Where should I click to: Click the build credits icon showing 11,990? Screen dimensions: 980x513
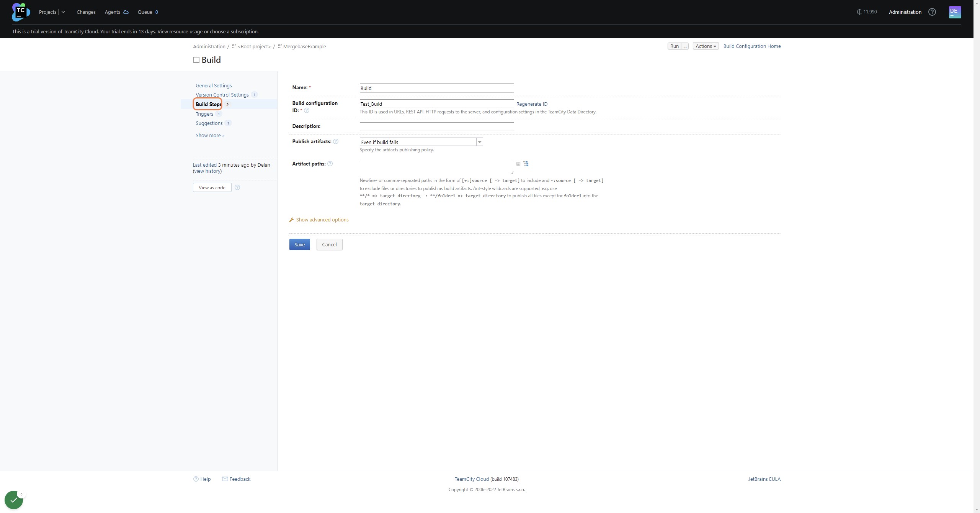(x=859, y=12)
